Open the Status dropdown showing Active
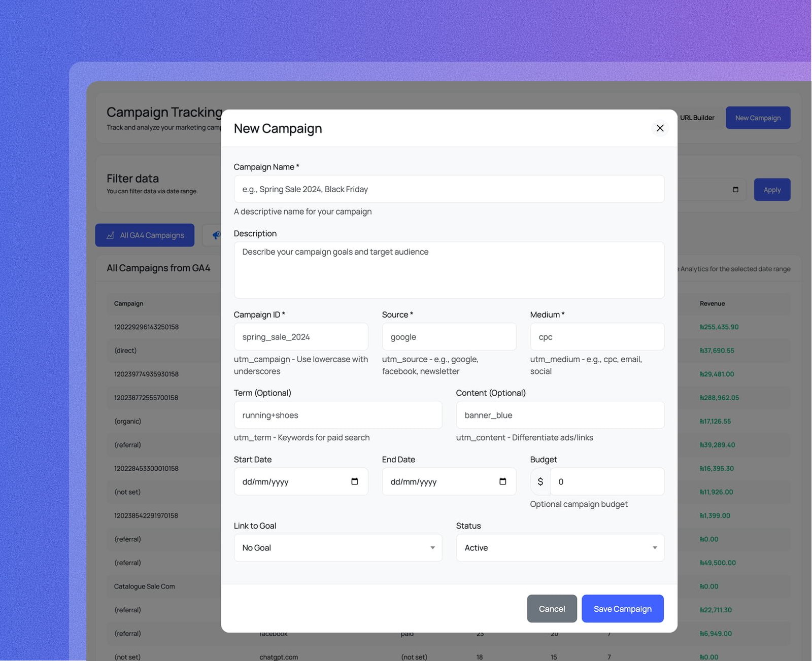 tap(560, 548)
